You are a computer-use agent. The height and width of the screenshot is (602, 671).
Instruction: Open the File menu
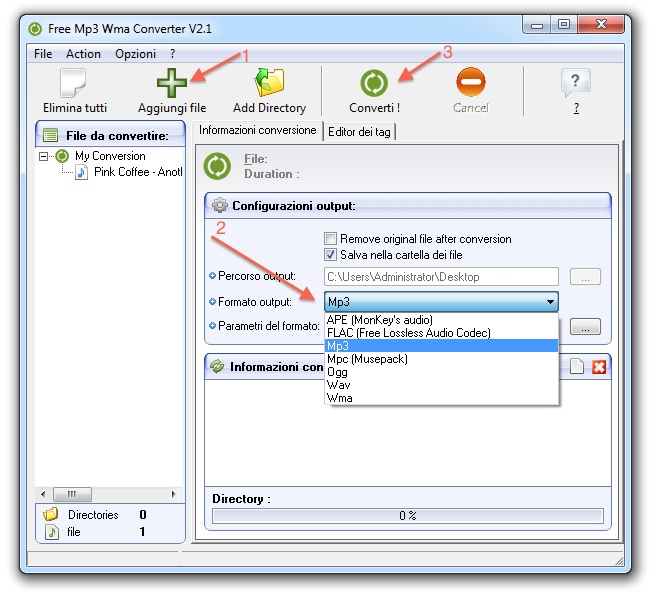(x=43, y=54)
